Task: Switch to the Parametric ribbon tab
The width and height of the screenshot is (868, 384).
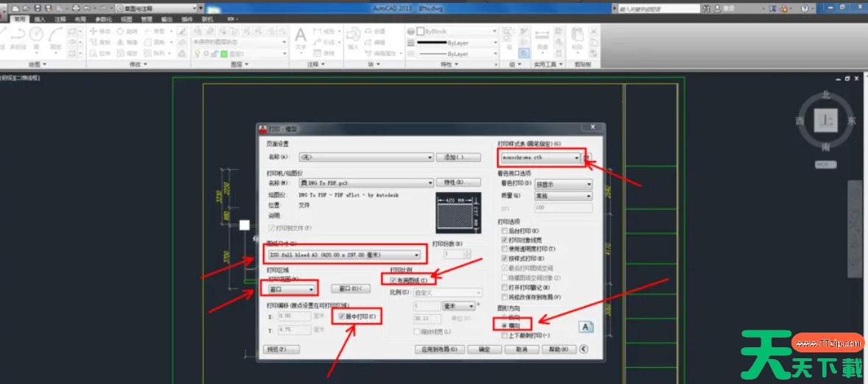Action: coord(103,19)
